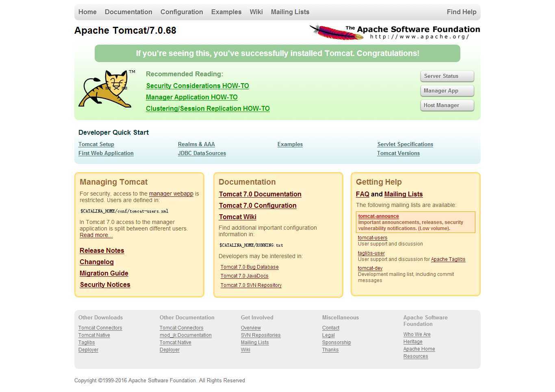The height and width of the screenshot is (392, 555).
Task: Open Tomcat Native under Other Documentation
Action: [176, 343]
